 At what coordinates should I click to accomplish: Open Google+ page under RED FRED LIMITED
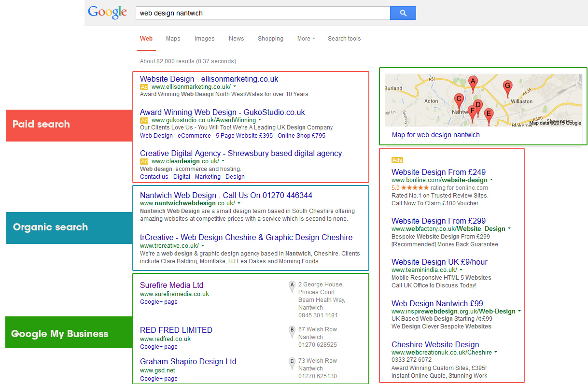(159, 347)
